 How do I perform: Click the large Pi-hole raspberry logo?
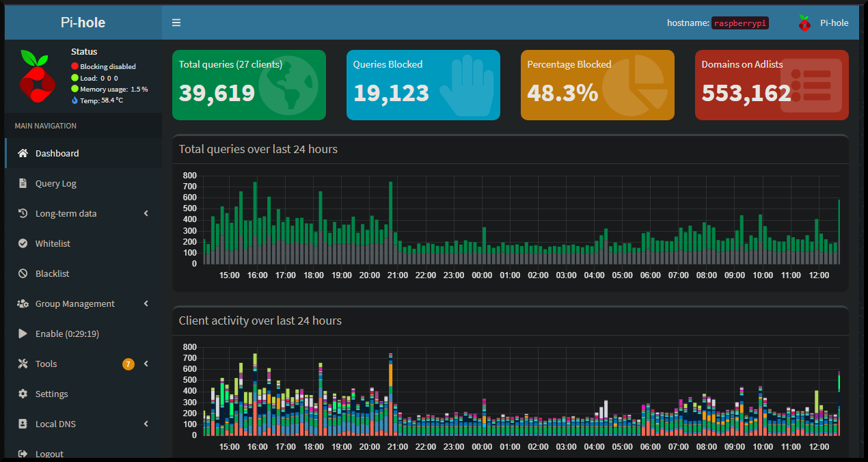click(37, 76)
